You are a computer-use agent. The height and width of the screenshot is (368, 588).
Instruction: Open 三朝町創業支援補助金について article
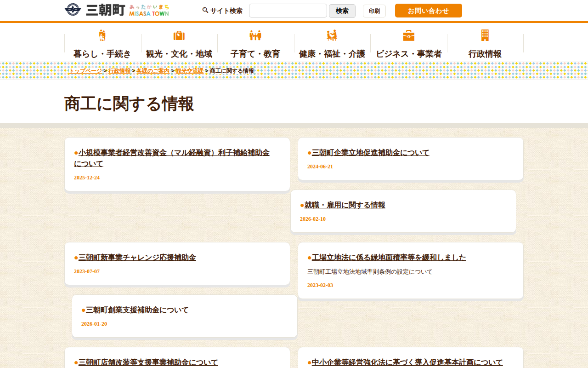(x=137, y=310)
